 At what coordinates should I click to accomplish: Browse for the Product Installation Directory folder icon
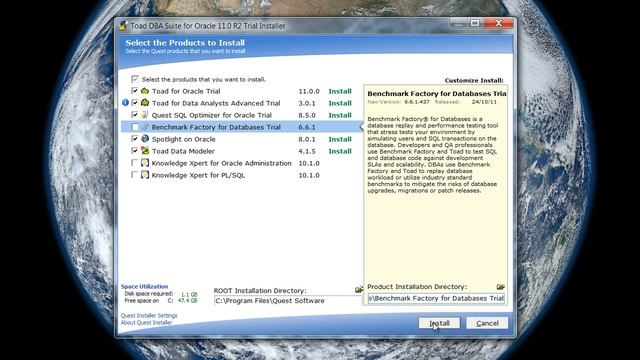[x=501, y=287]
